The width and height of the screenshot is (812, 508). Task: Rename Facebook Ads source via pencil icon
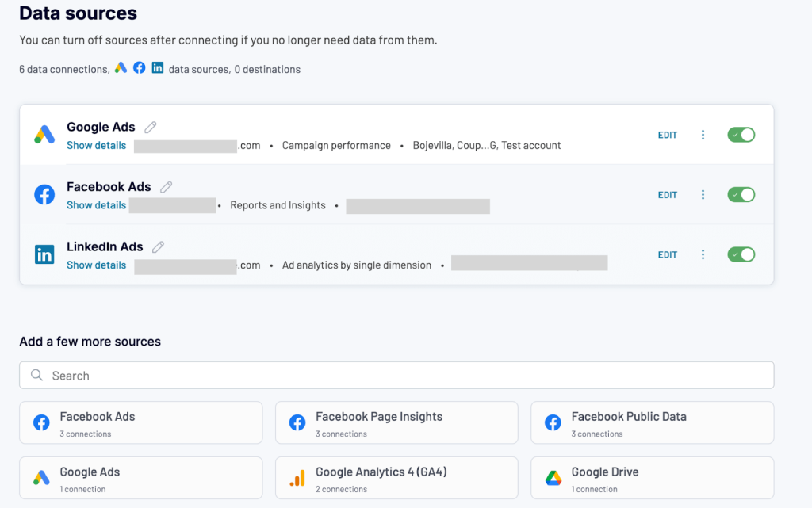(166, 187)
